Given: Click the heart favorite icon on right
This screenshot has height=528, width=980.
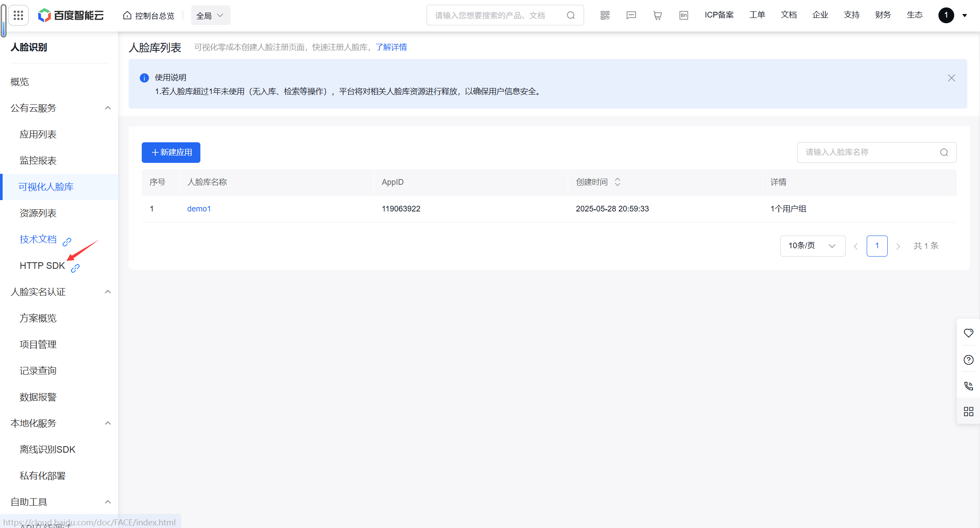Looking at the screenshot, I should (968, 333).
